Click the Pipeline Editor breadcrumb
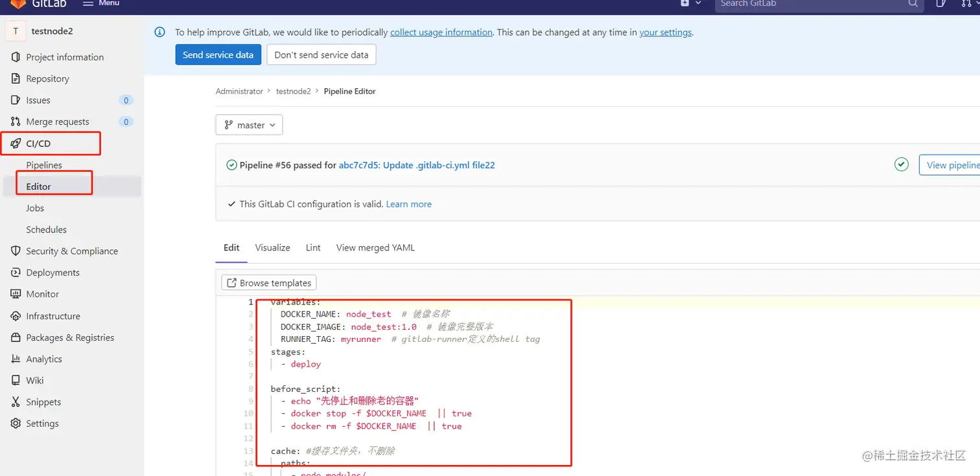Screen dimensions: 980x476 point(350,91)
